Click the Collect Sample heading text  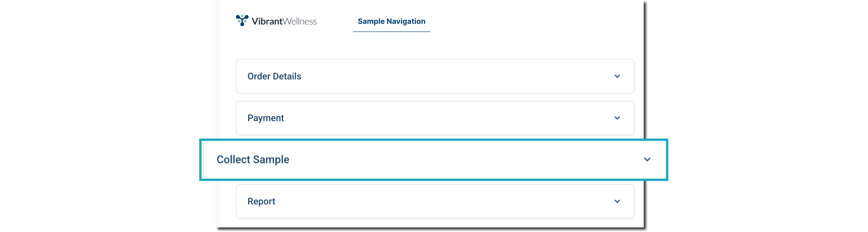[x=253, y=160]
